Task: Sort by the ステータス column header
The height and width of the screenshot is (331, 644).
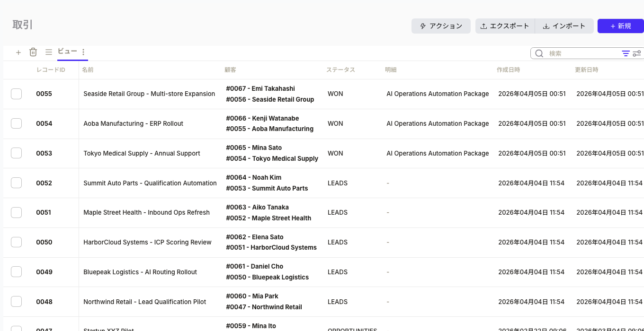Action: point(340,70)
